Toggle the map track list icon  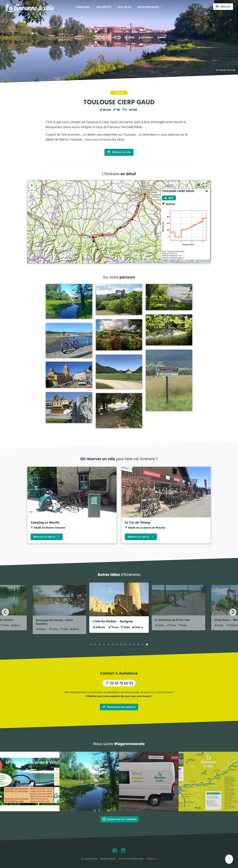coord(198,185)
